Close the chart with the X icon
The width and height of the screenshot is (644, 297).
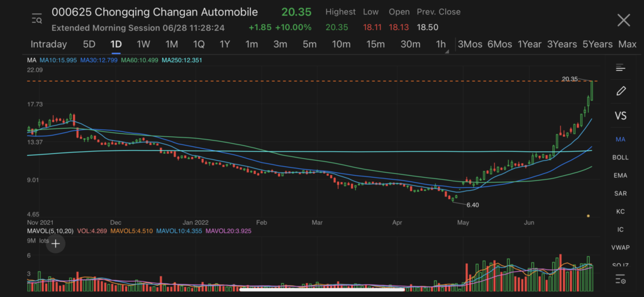[x=623, y=20]
